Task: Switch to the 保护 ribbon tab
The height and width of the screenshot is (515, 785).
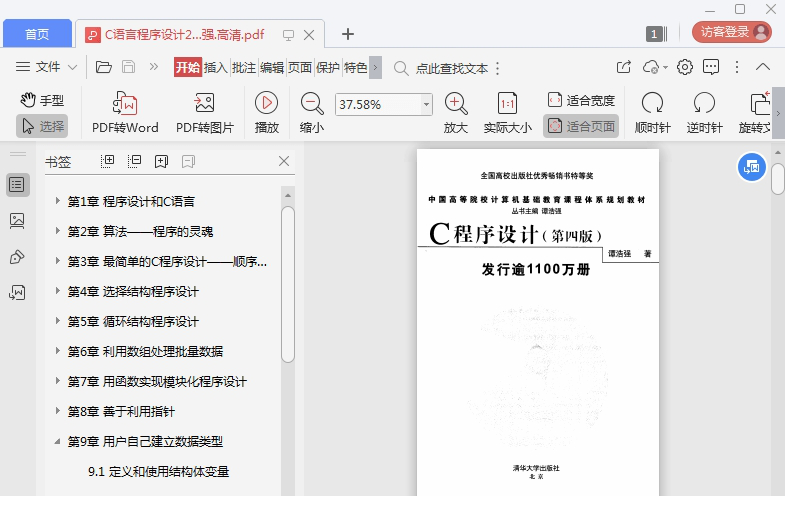Action: pyautogui.click(x=328, y=67)
